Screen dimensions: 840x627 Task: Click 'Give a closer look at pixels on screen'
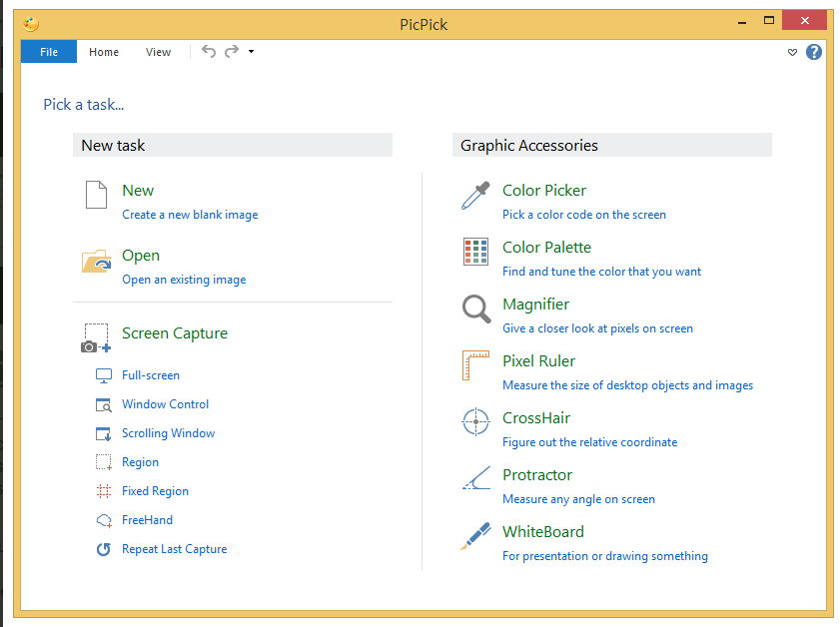coord(598,328)
